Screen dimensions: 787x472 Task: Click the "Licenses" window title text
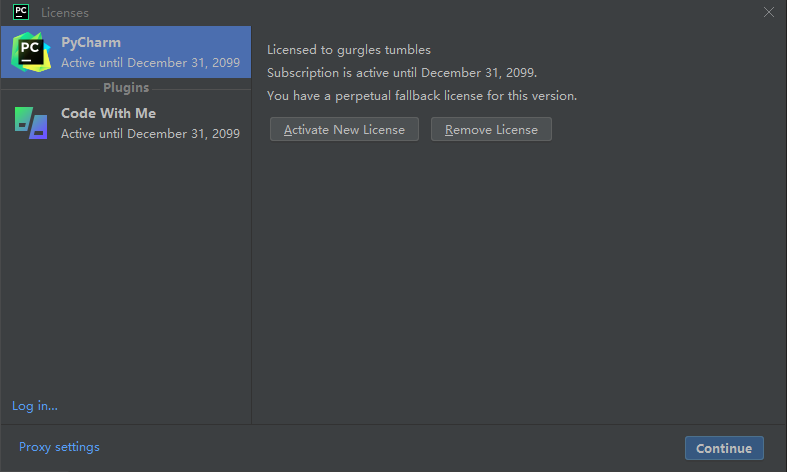pos(65,13)
